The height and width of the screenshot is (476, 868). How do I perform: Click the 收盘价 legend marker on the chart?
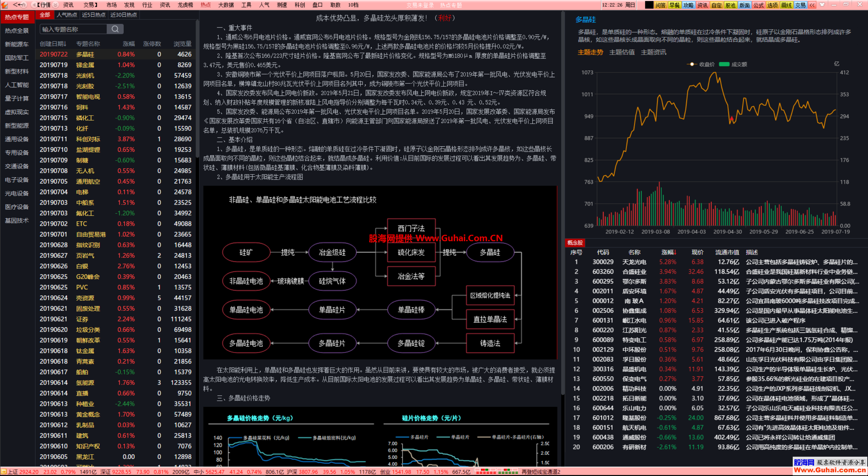click(x=692, y=64)
